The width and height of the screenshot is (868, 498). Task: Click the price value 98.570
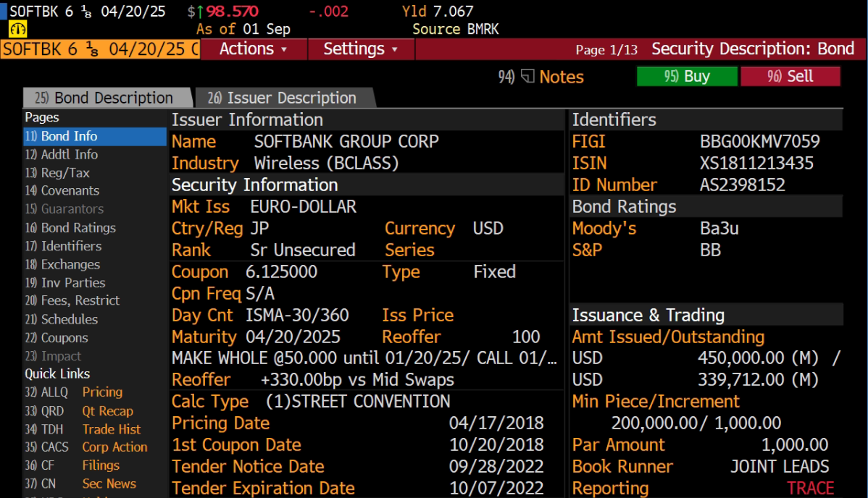[232, 11]
